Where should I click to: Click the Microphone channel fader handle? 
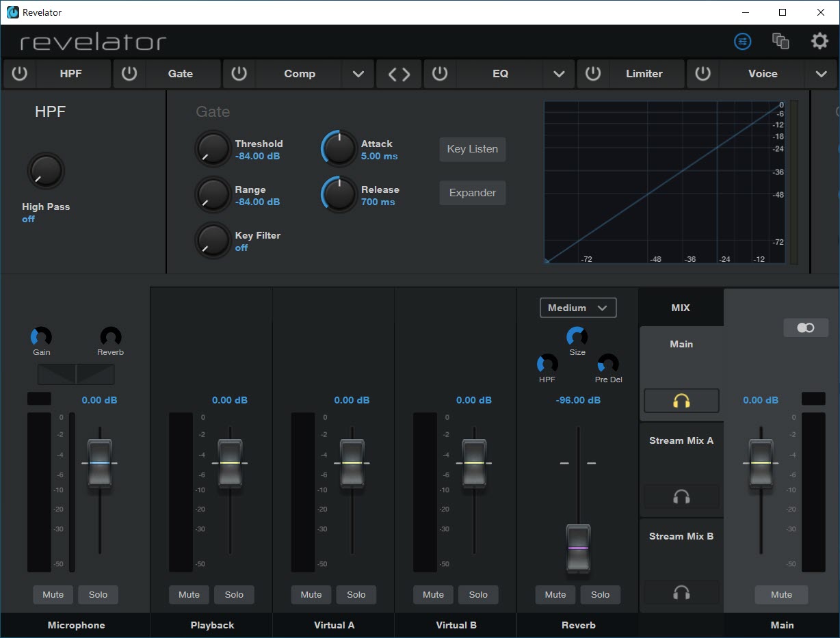(x=99, y=463)
